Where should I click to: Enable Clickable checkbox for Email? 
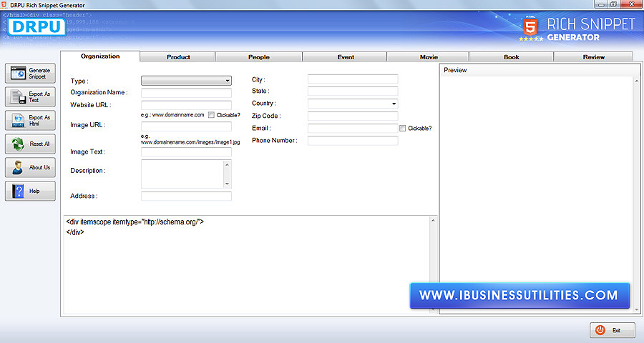[x=402, y=129]
